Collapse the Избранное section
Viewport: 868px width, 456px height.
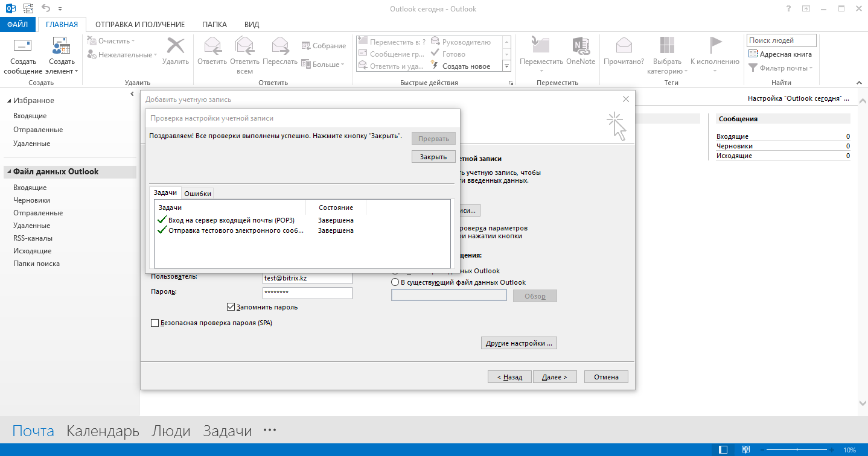[8, 101]
